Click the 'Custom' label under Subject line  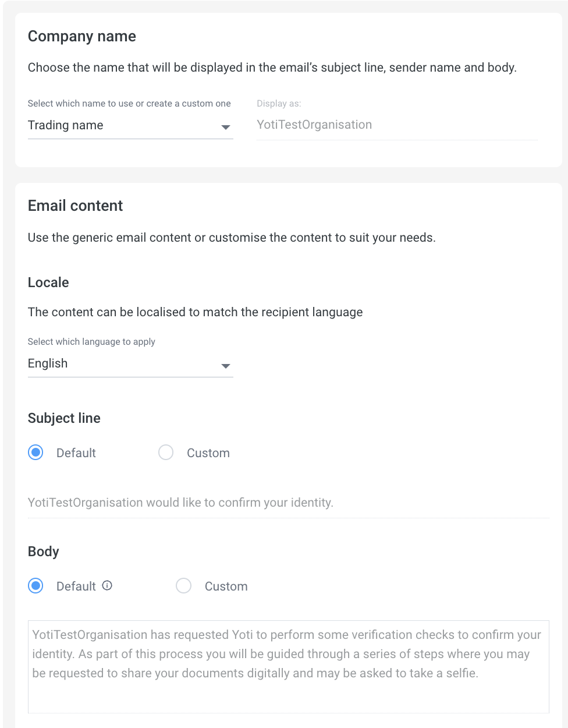[x=208, y=453]
